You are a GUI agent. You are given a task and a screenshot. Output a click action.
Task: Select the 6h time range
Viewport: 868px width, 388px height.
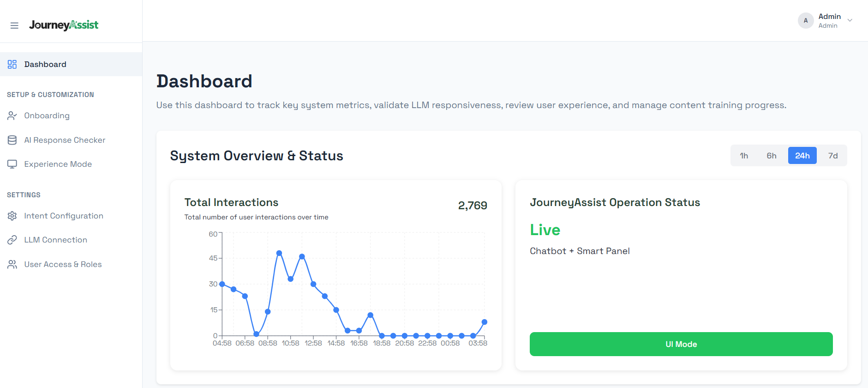pos(772,156)
